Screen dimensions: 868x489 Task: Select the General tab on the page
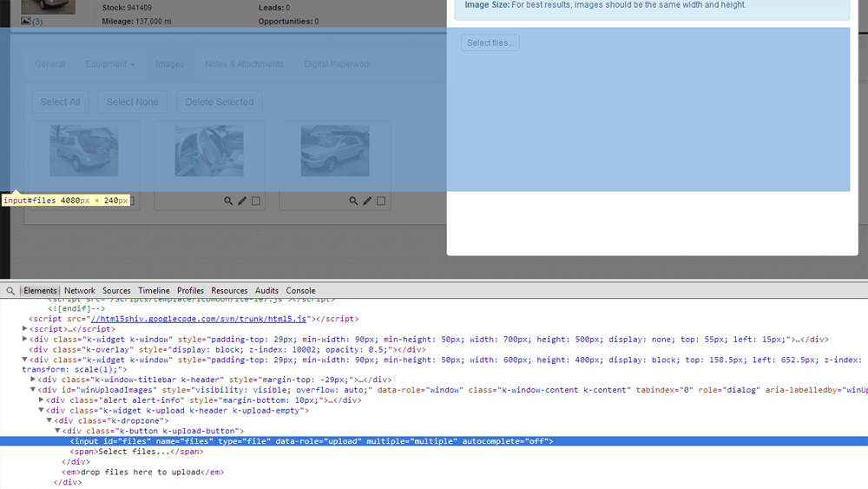point(49,64)
